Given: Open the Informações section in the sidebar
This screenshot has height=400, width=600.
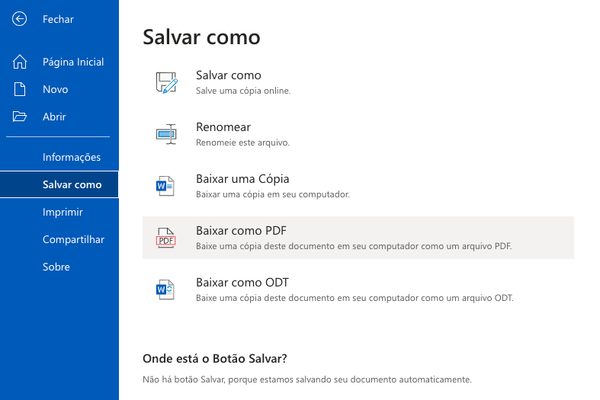Looking at the screenshot, I should (71, 157).
